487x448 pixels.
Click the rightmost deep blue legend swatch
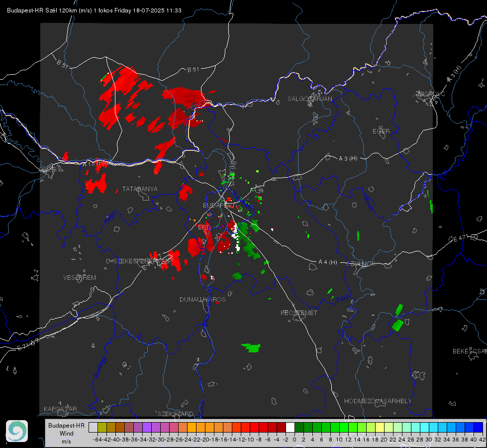click(x=479, y=428)
